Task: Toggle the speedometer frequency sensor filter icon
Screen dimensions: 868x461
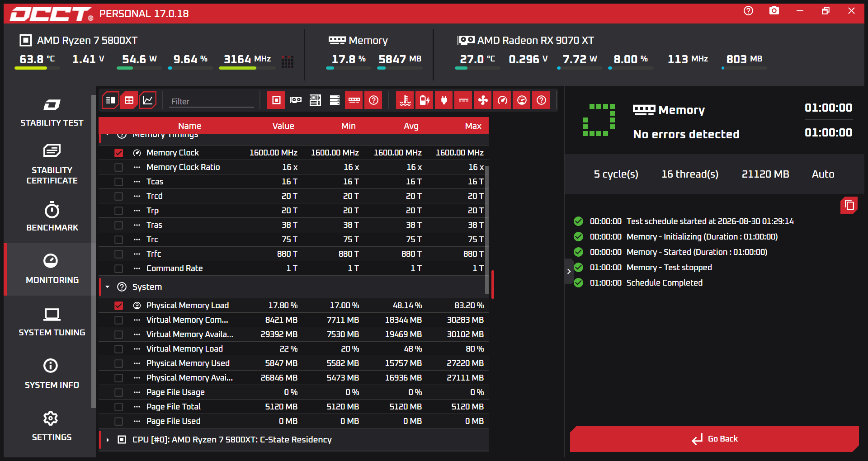Action: coord(502,100)
